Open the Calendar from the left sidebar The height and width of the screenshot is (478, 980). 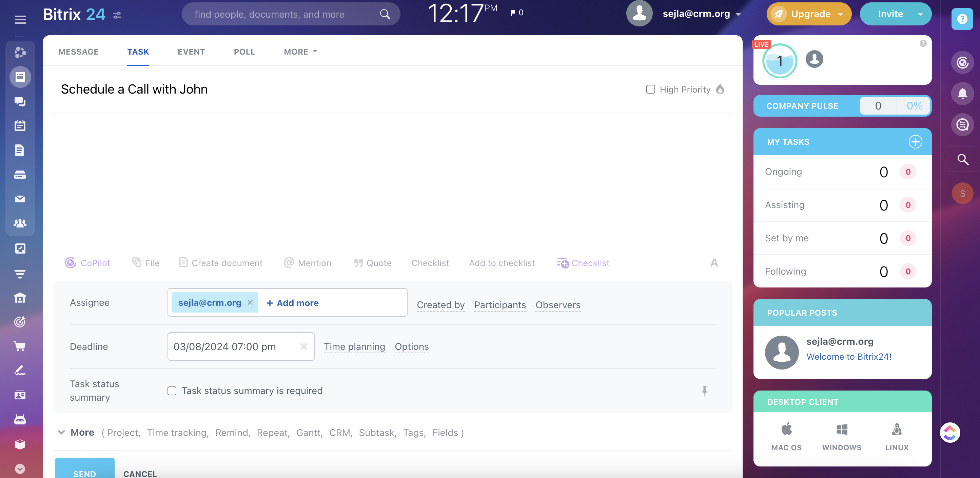[x=20, y=125]
